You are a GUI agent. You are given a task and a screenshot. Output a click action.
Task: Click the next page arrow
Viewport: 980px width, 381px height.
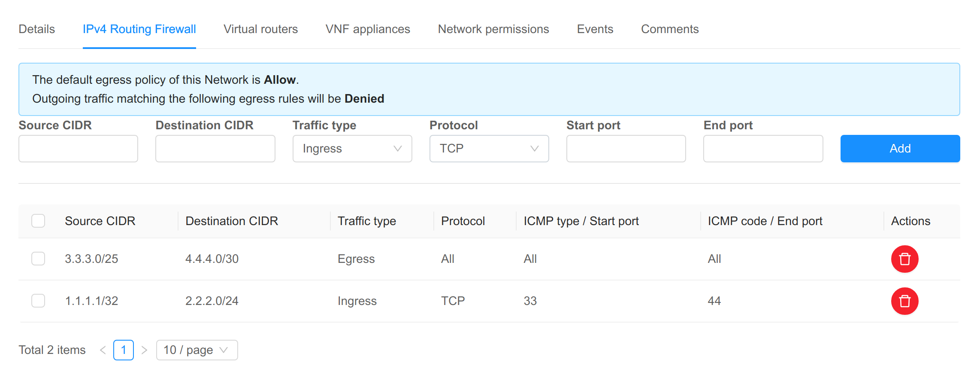click(x=145, y=350)
